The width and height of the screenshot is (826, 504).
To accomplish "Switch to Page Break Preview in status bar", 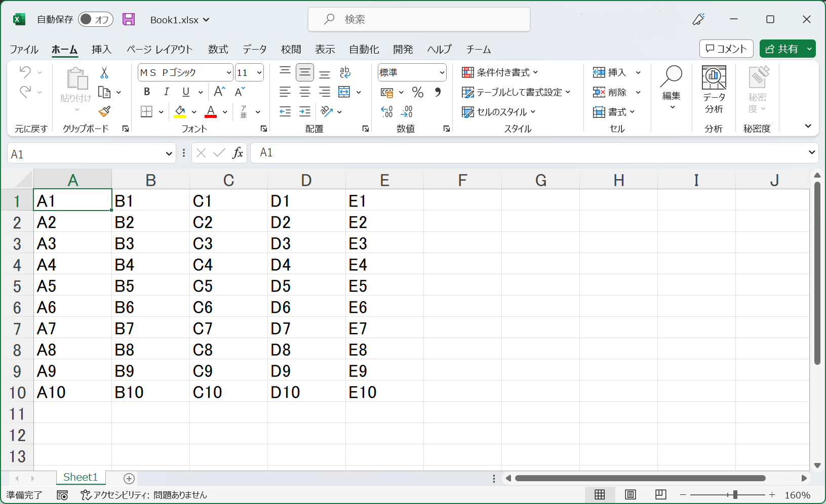I will [x=661, y=494].
